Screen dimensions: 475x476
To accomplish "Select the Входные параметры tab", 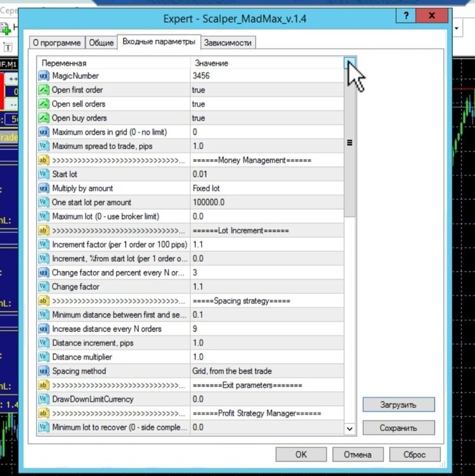I will tap(159, 42).
